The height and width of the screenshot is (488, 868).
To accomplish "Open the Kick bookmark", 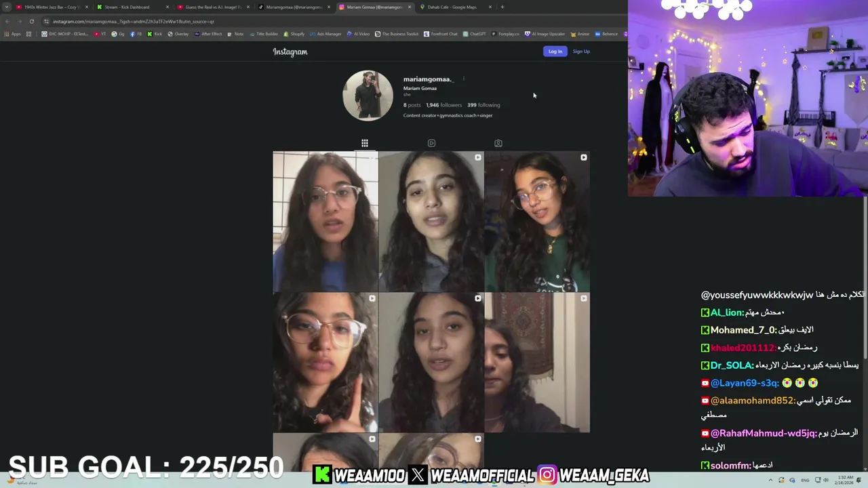I will point(155,34).
